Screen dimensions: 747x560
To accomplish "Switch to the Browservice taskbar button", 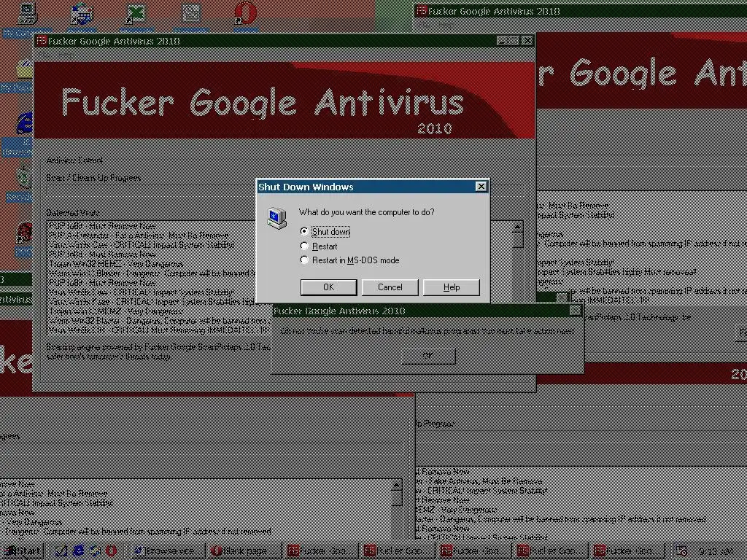I will 169,551.
